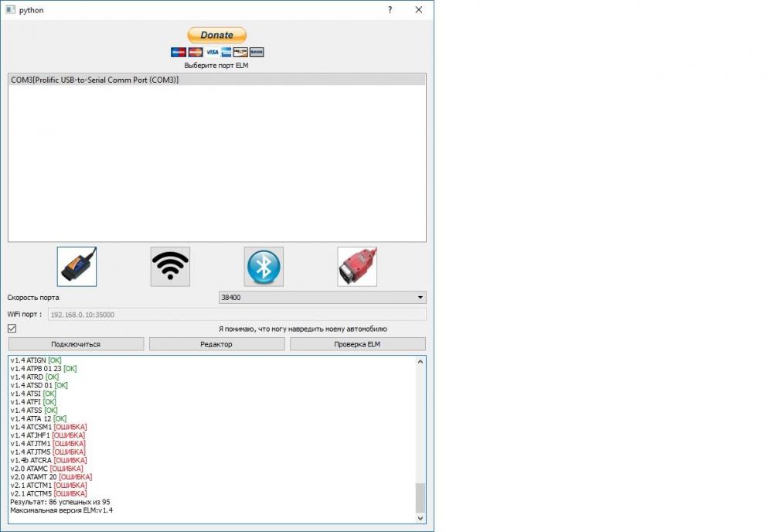773x532 pixels.
Task: Click the log vertical scrollbar thumb
Action: (x=421, y=498)
